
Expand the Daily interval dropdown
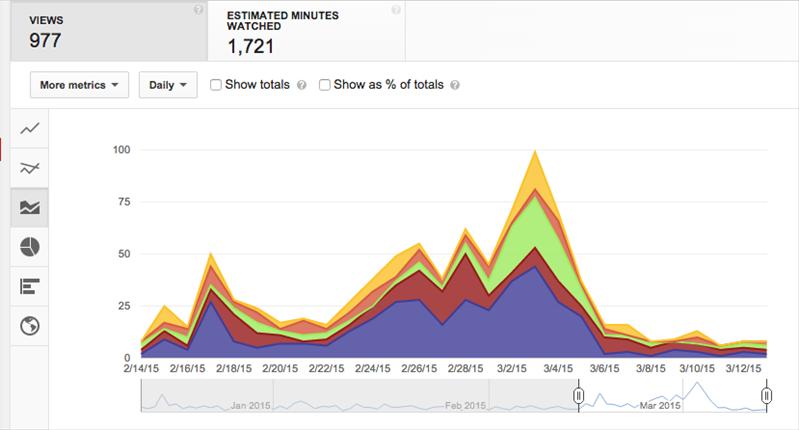[168, 85]
